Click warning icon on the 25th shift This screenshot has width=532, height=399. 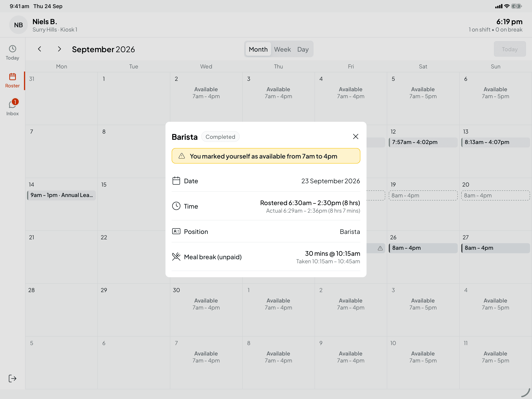coord(380,248)
